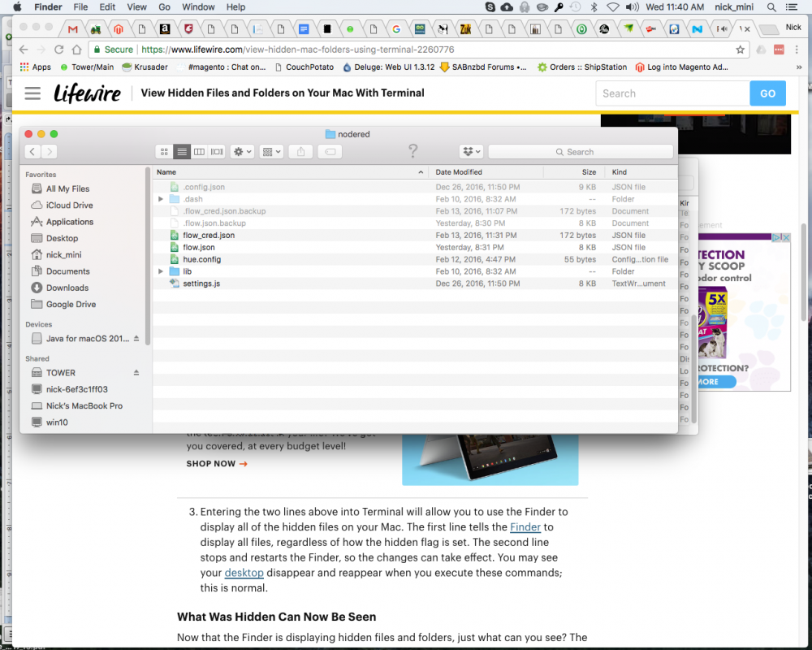Click the Lifewire site Search field
Screen dimensions: 812x650
(672, 93)
